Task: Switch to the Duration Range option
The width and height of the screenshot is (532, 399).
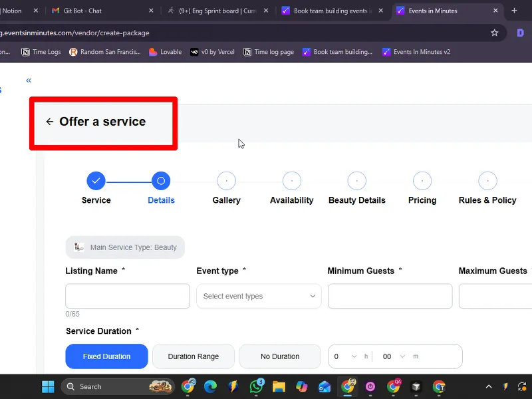Action: 194,356
